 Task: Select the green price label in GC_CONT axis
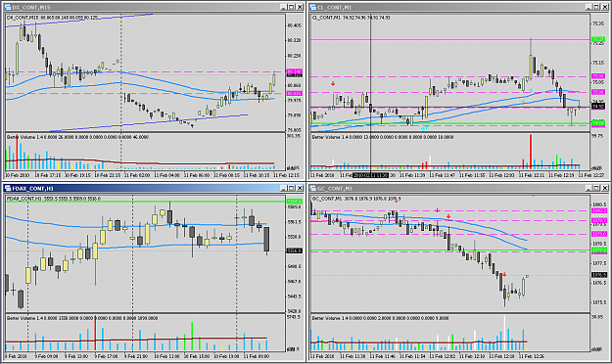point(598,250)
